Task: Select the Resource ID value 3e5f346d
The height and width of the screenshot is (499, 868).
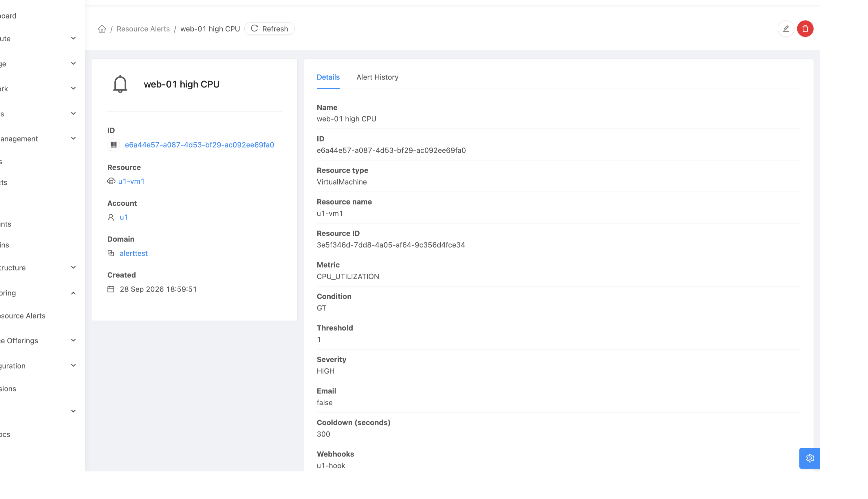Action: [391, 245]
